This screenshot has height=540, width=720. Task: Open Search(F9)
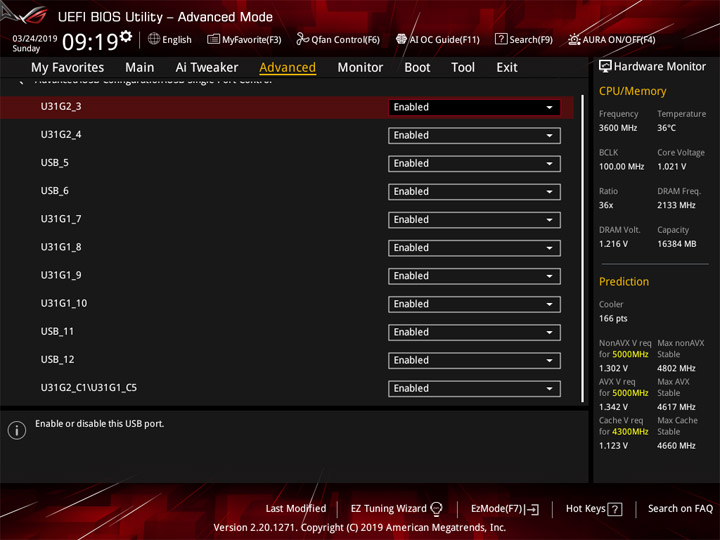[x=523, y=39]
